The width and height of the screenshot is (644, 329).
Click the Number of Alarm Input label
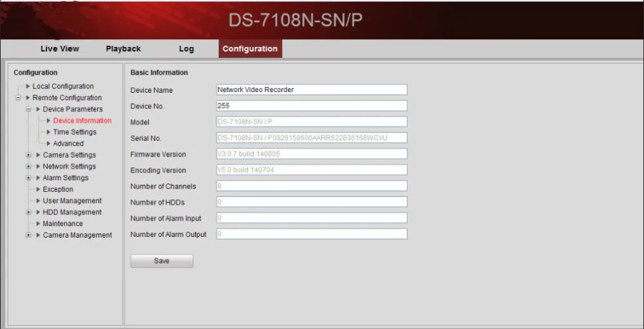click(166, 218)
